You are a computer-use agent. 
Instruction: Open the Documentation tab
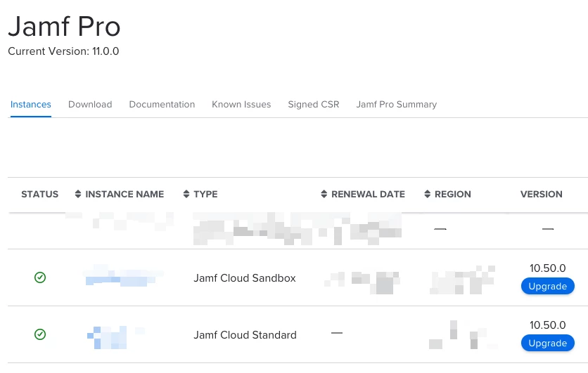point(162,105)
